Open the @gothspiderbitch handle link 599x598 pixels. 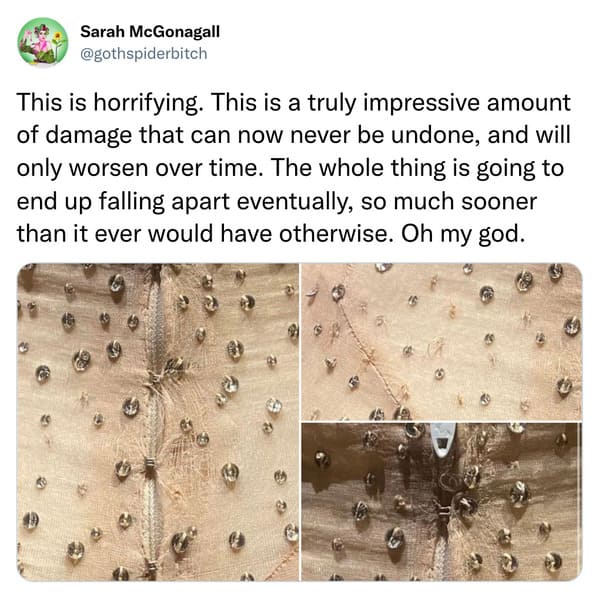point(144,53)
